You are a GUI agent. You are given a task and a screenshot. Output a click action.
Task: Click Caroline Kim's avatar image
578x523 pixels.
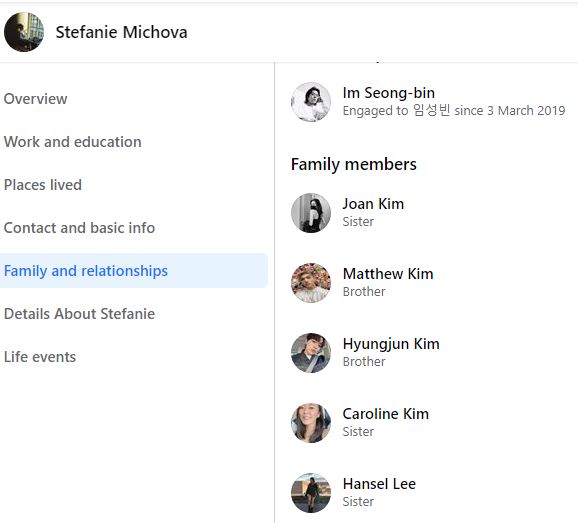pos(311,423)
